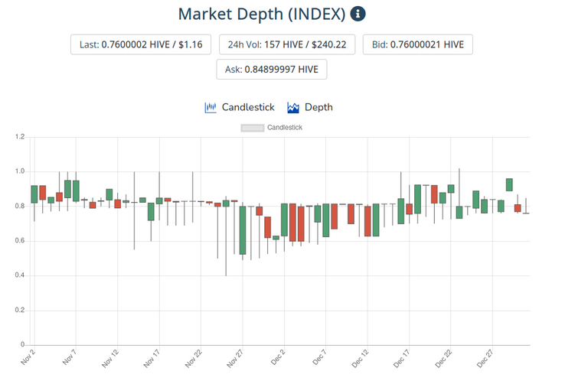Click the 0.6 y-axis label

pyautogui.click(x=20, y=241)
